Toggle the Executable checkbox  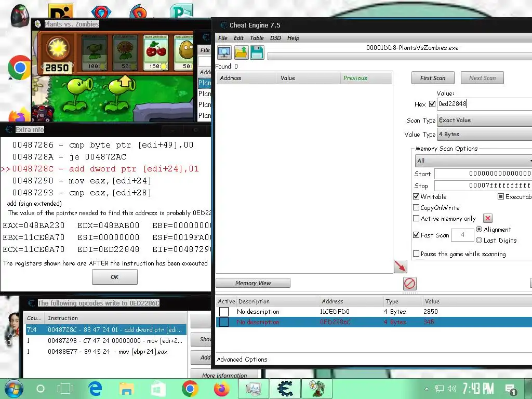coord(500,196)
